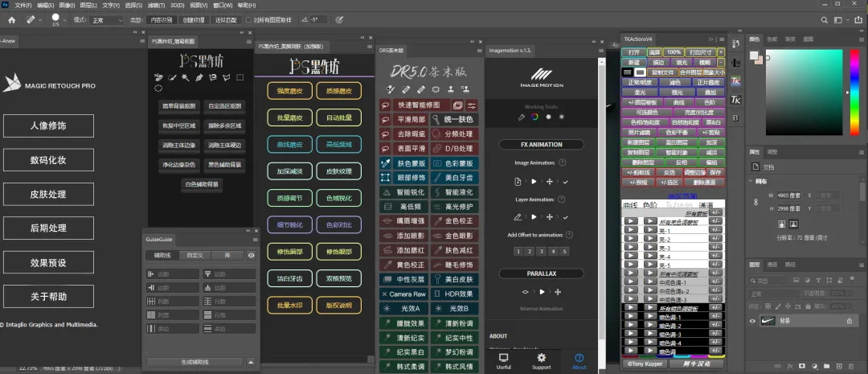The width and height of the screenshot is (868, 374).
Task: Open the layer blend mode dropdown 正常
Action: click(773, 293)
